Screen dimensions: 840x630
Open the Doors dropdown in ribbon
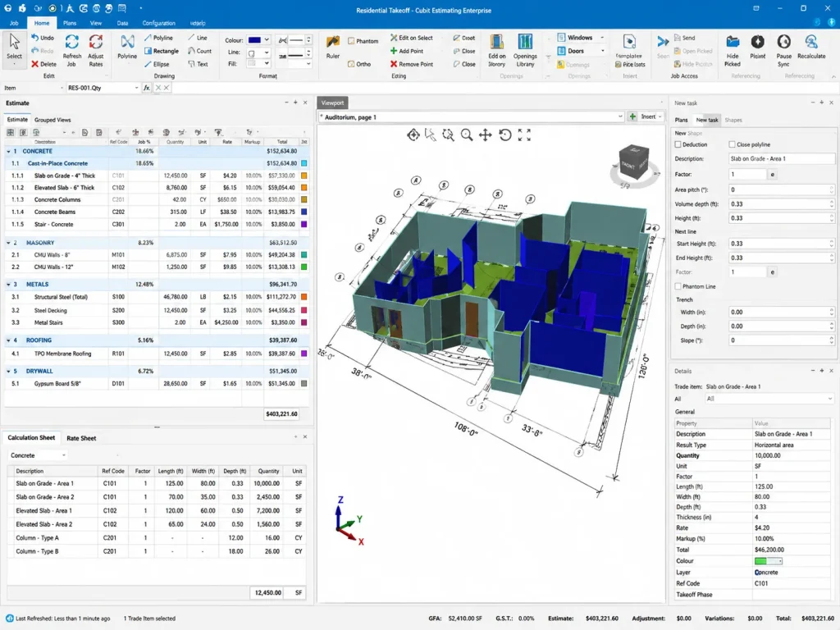click(x=602, y=51)
